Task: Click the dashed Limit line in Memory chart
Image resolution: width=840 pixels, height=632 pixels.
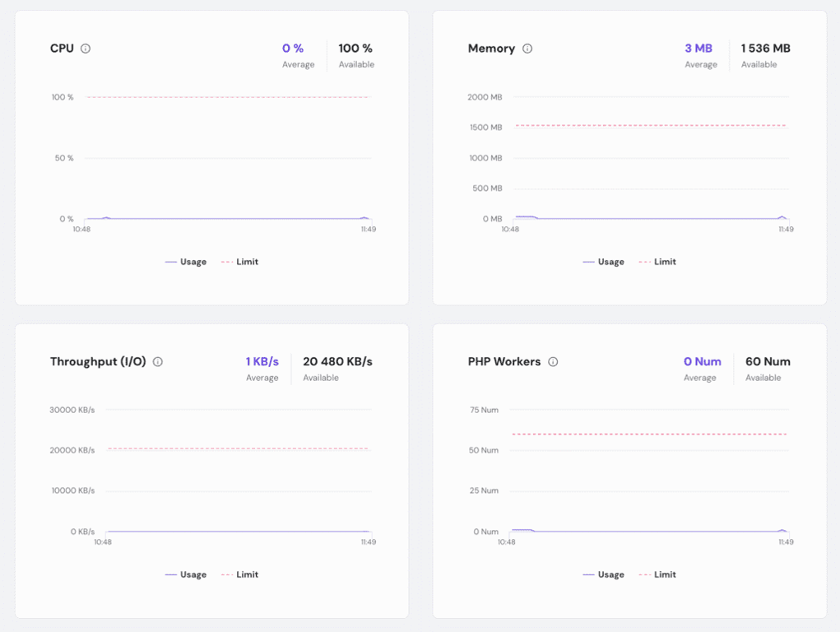Action: click(650, 125)
